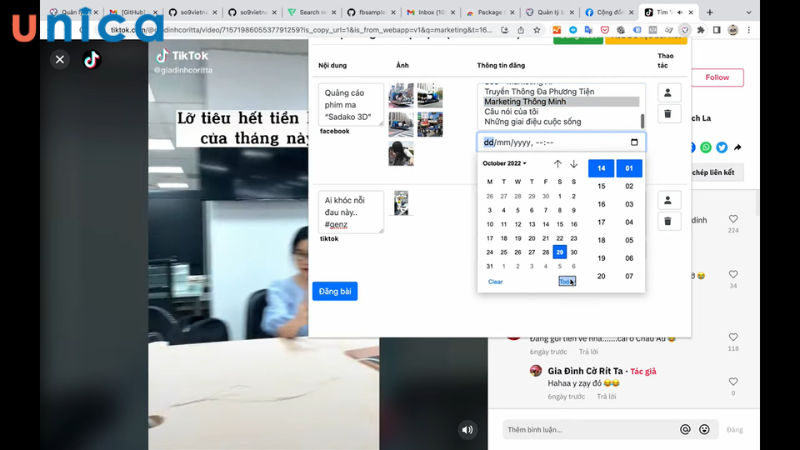This screenshot has width=800, height=450.
Task: Click the 'Thêm bình luận...' comment field
Action: pos(592,430)
